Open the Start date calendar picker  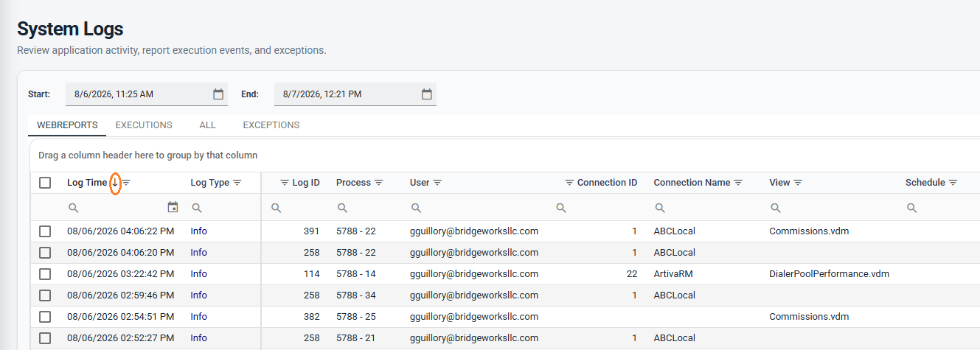pos(218,94)
